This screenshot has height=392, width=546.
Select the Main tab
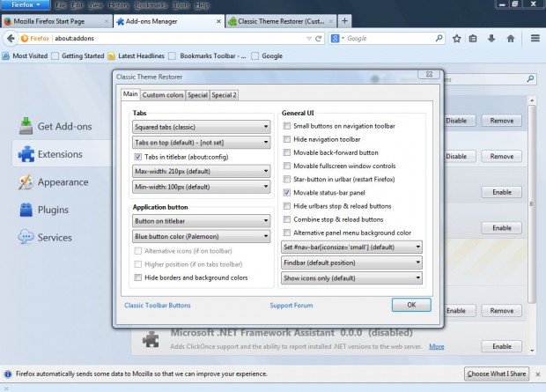[130, 94]
